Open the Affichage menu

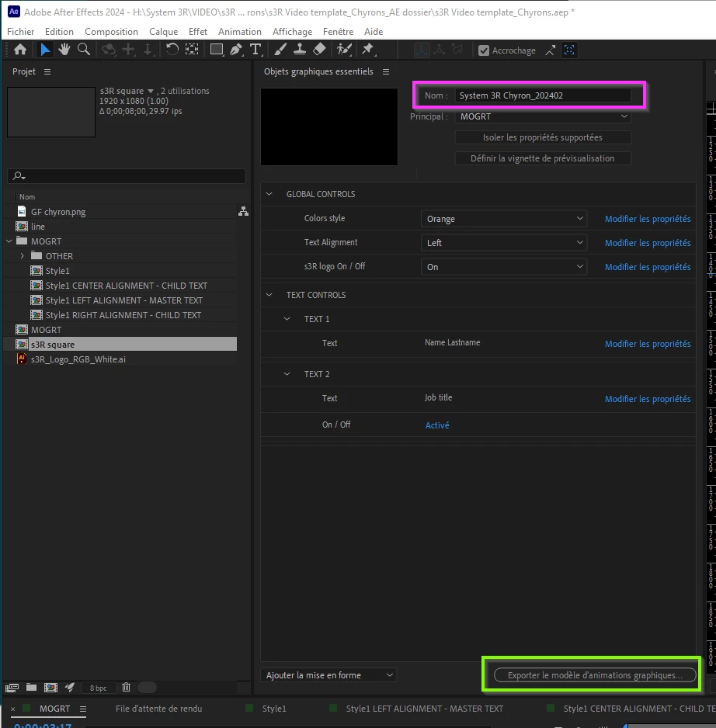pos(292,32)
